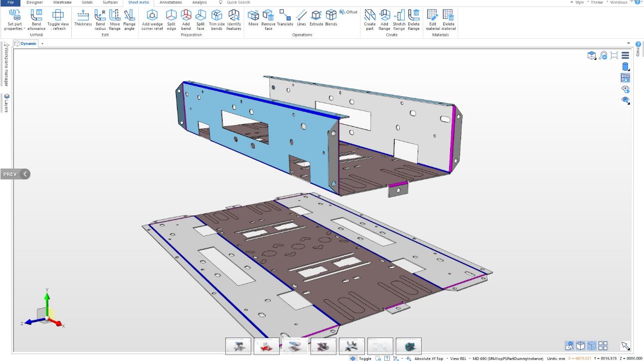Switch to four-viewport layout

[x=603, y=346]
